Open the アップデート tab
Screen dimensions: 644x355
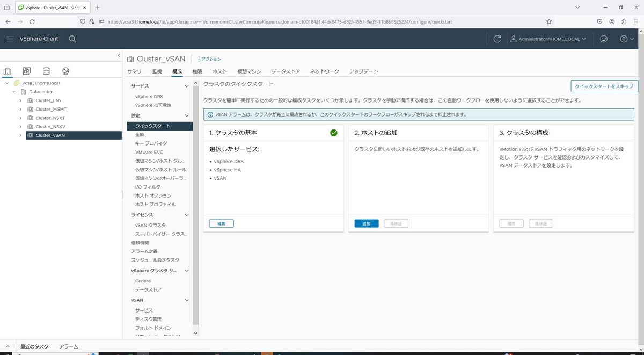coord(363,71)
